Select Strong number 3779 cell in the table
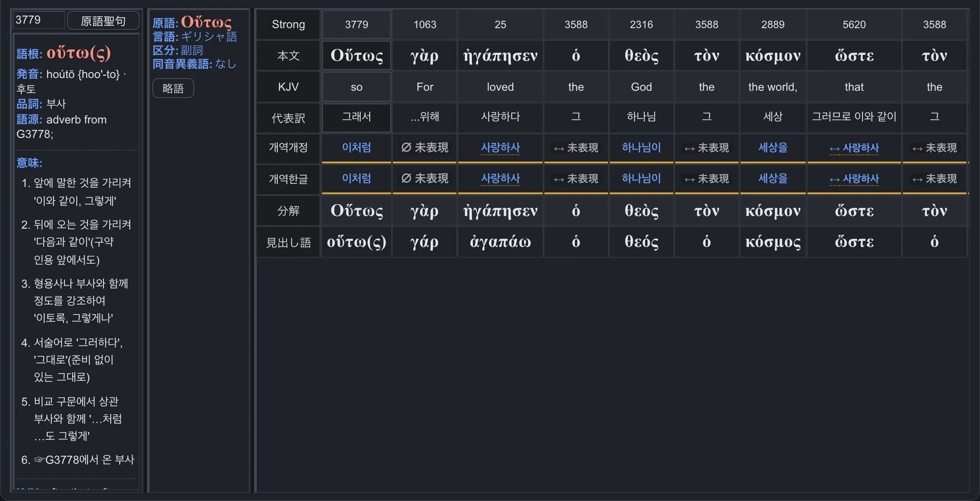The image size is (980, 501). [x=357, y=25]
